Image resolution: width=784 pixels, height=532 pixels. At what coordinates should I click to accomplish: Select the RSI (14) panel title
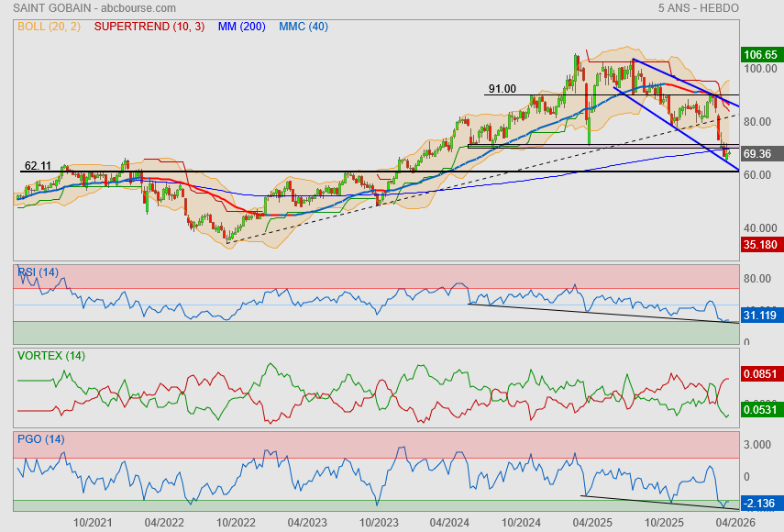pyautogui.click(x=39, y=272)
